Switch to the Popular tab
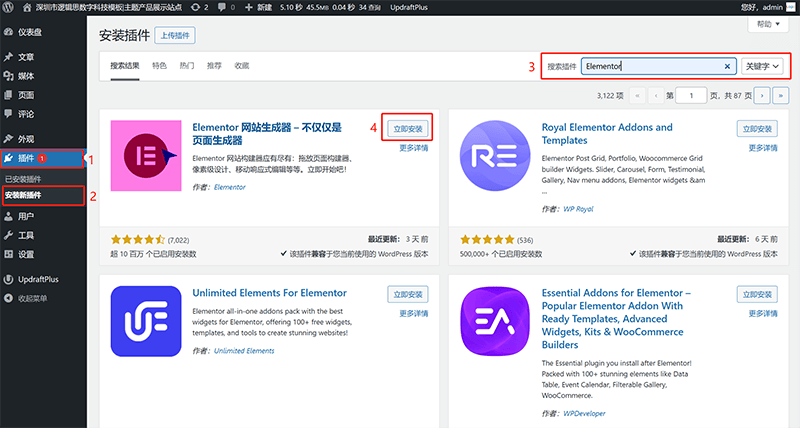This screenshot has height=428, width=800. pyautogui.click(x=187, y=66)
